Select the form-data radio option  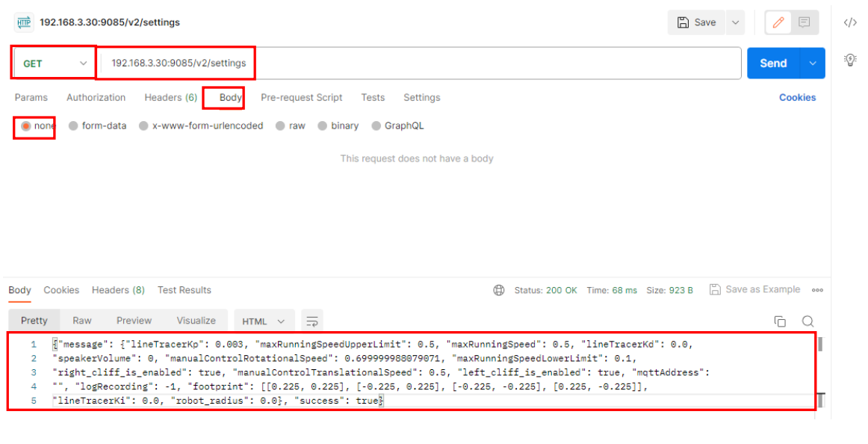coord(73,126)
